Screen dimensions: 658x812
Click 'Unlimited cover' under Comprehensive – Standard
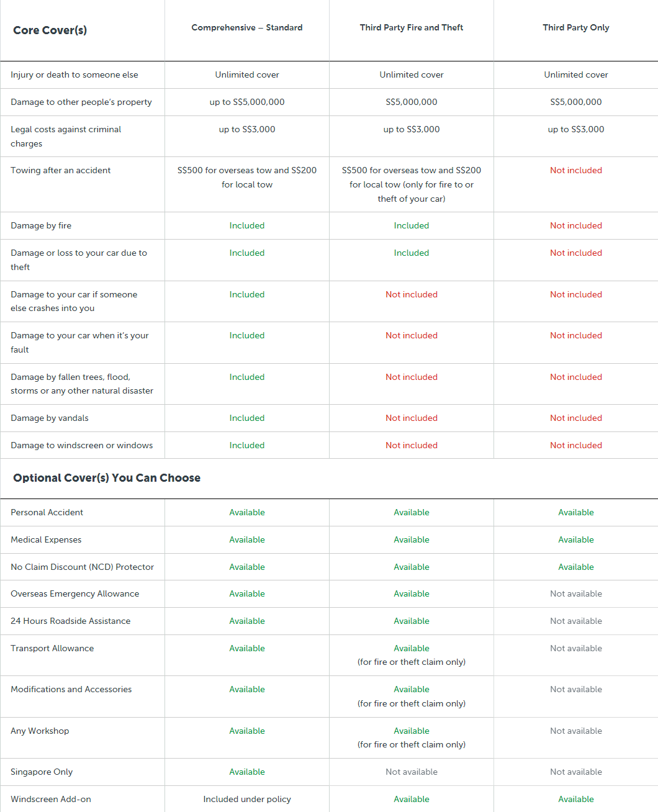coord(247,74)
